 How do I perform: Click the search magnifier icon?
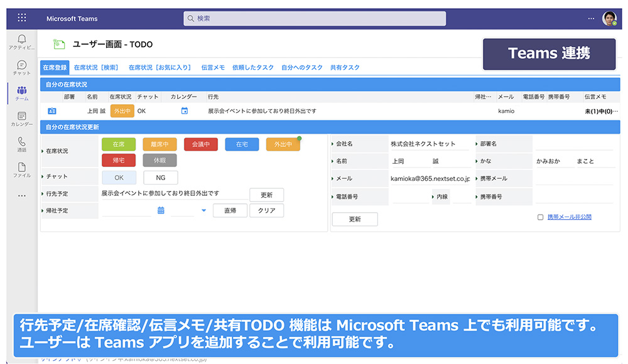[x=191, y=18]
